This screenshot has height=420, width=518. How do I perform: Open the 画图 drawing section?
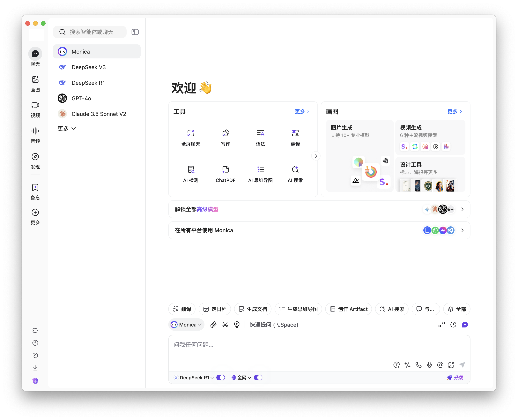coord(35,84)
